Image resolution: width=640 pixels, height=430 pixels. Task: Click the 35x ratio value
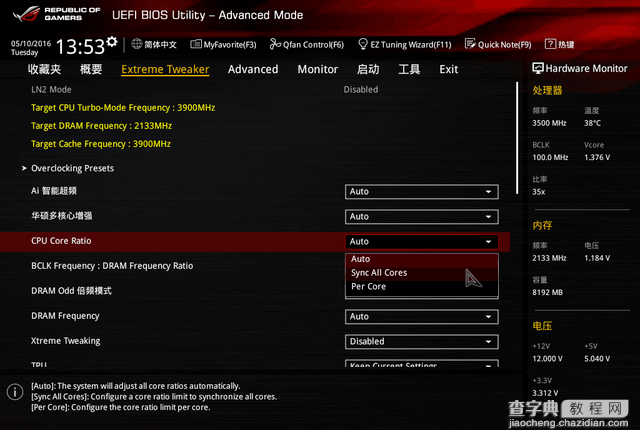539,192
